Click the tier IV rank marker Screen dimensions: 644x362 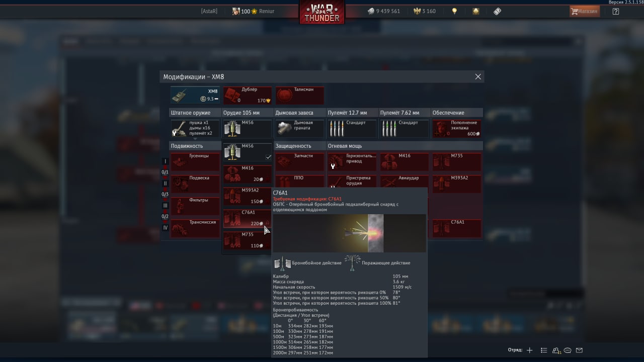click(165, 228)
